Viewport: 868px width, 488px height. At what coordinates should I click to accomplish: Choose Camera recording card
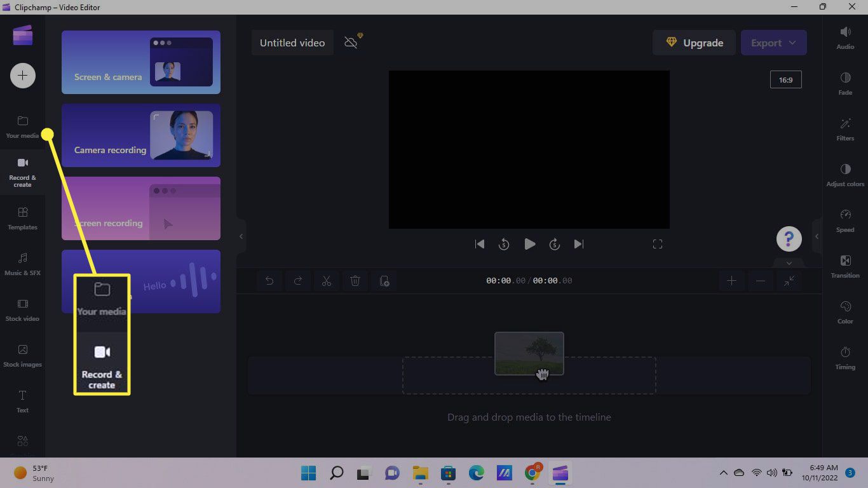[141, 135]
